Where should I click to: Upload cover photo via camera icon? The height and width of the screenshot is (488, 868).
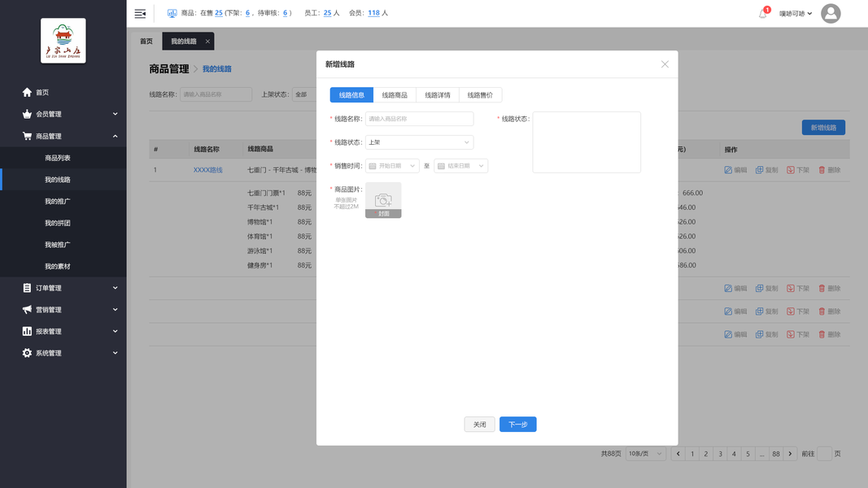383,200
